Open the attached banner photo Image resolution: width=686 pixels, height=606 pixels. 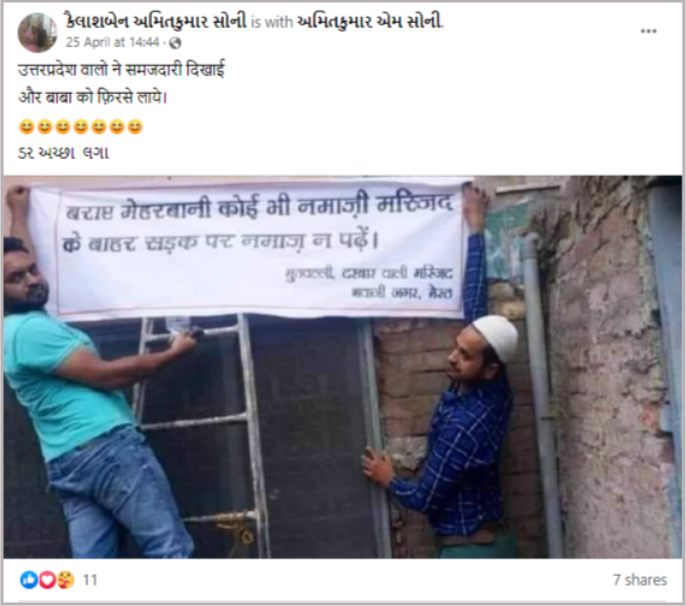(343, 367)
